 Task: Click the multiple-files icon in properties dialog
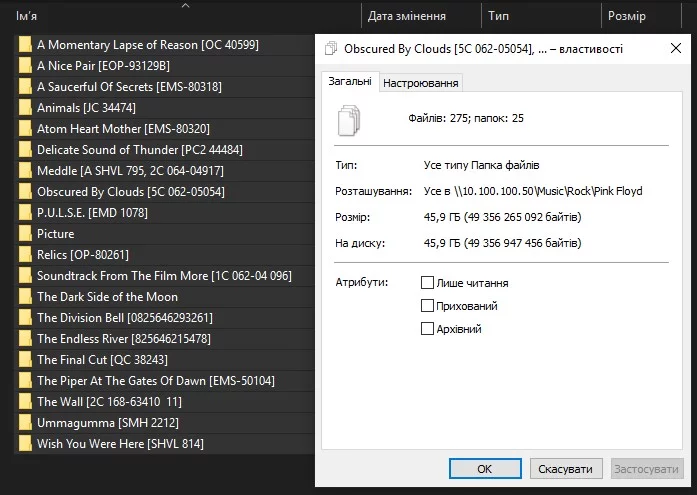click(x=349, y=120)
